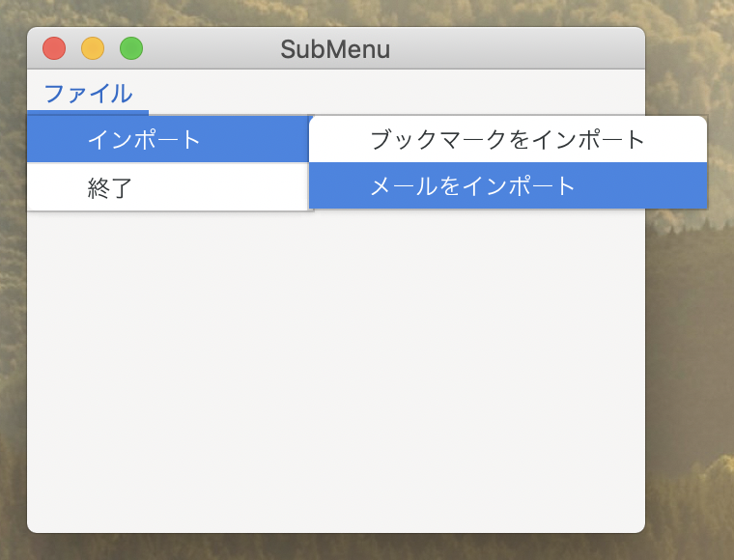
Task: Click the white space right of ブックマークをインポート text
Action: [675, 139]
